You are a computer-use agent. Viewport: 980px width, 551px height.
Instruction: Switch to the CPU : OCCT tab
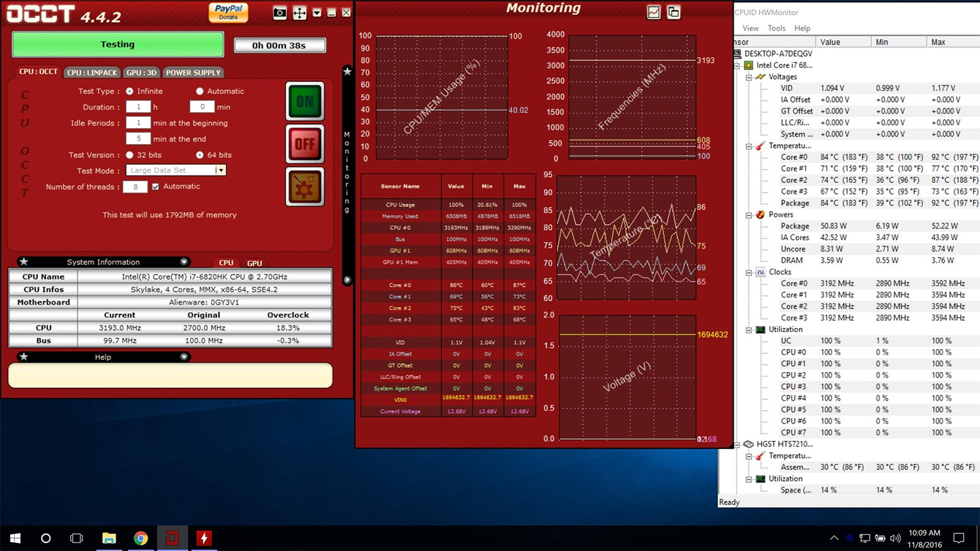point(38,71)
